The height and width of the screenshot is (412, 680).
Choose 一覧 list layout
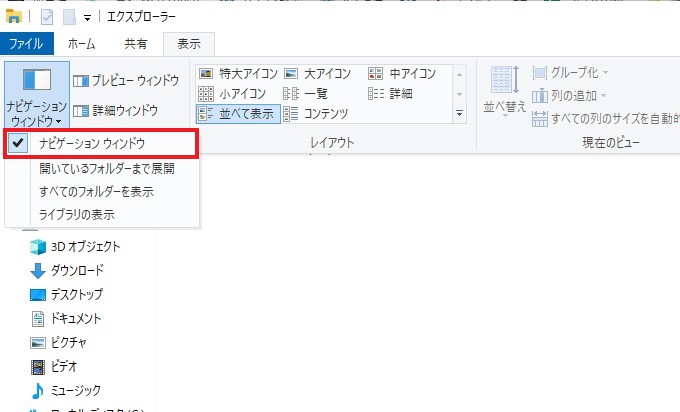point(306,94)
